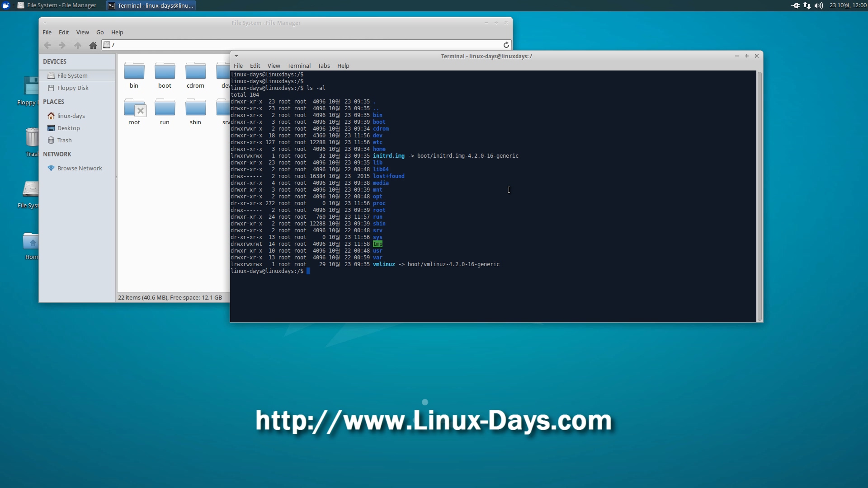
Task: Click the 'home' entry in terminal listing
Action: (x=379, y=149)
